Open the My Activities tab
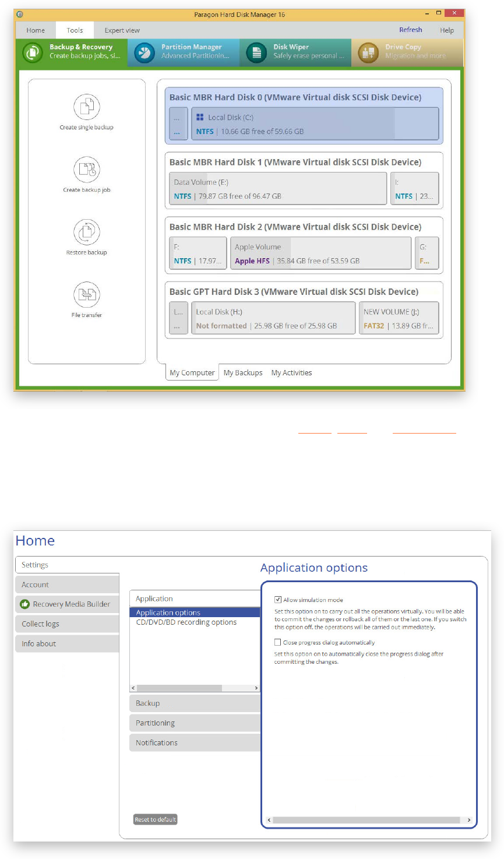Screen dimensions: 504x859 pyautogui.click(x=291, y=373)
